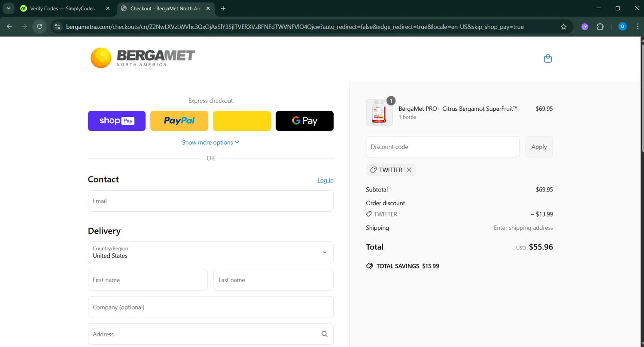
Task: Go forward with the browser arrow
Action: coord(24,27)
